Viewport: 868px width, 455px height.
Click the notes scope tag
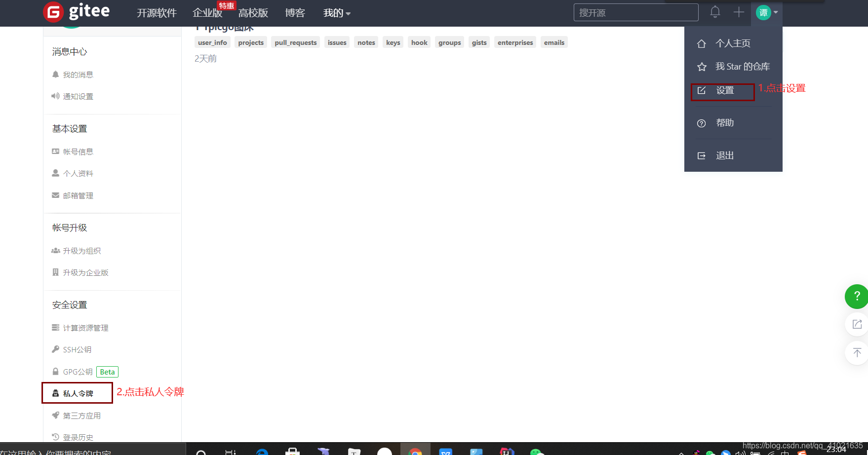[366, 42]
